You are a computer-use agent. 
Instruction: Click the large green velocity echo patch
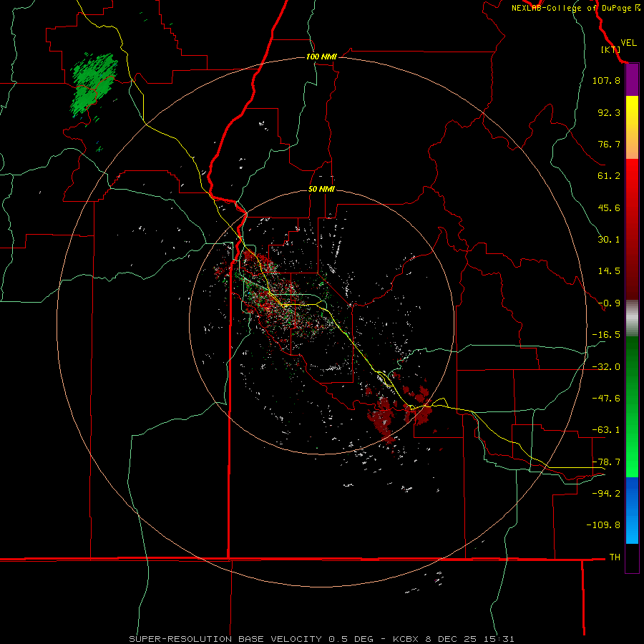[x=94, y=84]
